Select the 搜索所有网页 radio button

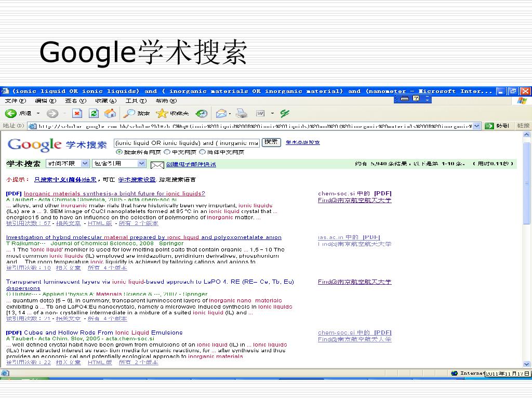click(x=119, y=152)
